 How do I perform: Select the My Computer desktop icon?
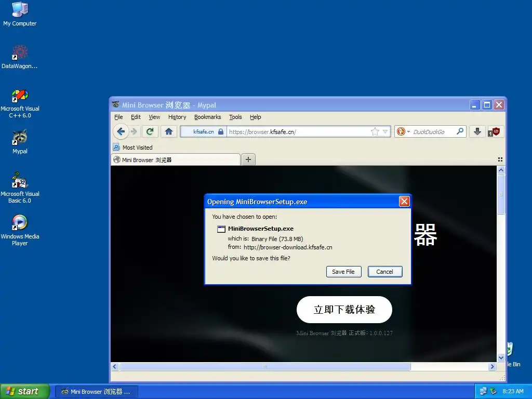coord(20,14)
